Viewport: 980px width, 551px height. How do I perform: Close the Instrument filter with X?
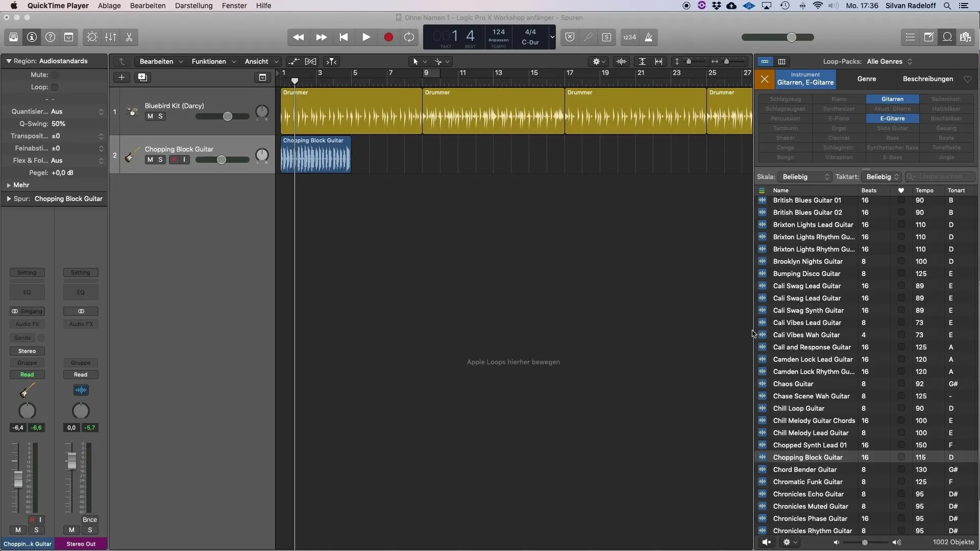[x=764, y=79]
